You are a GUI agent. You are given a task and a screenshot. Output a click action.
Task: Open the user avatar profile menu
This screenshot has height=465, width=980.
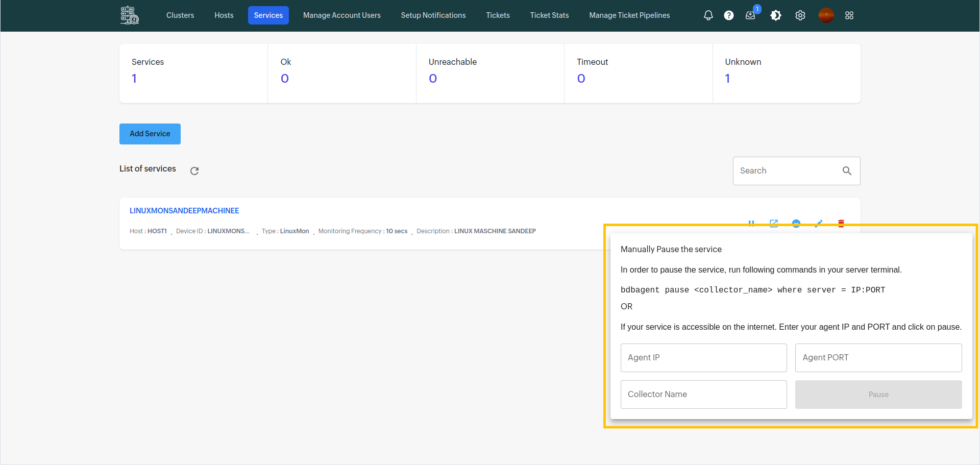[826, 15]
